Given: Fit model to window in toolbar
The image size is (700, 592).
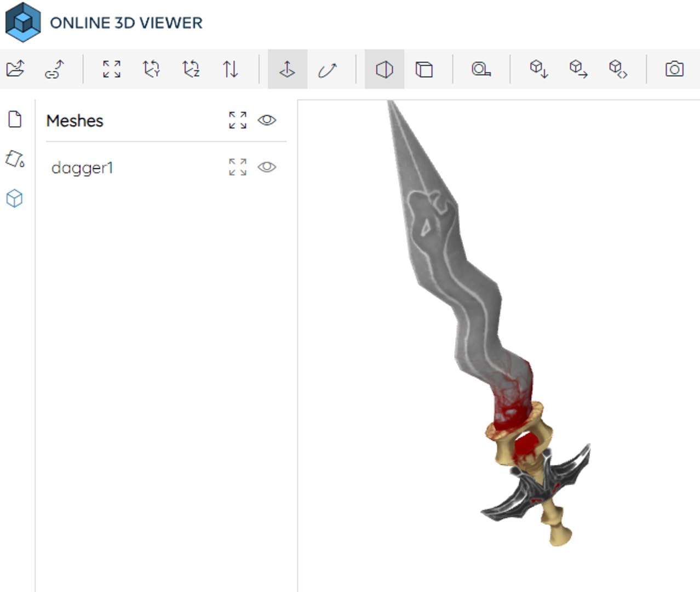Looking at the screenshot, I should pyautogui.click(x=112, y=69).
